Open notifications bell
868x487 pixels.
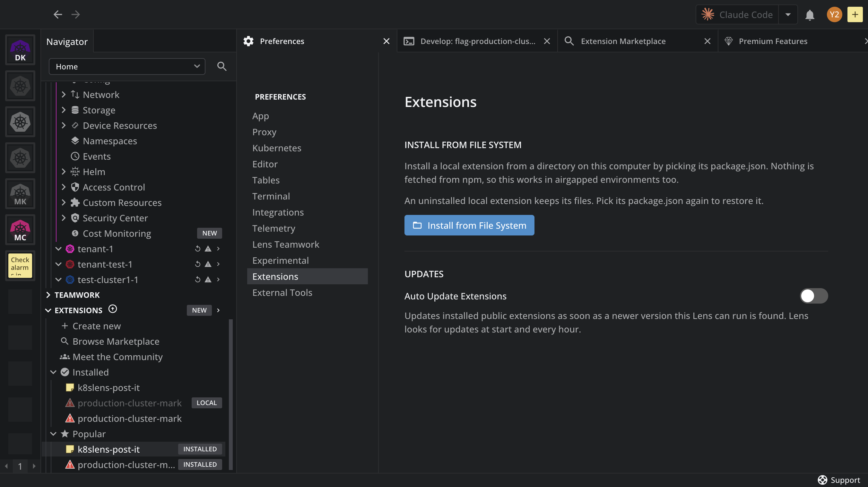pyautogui.click(x=810, y=14)
